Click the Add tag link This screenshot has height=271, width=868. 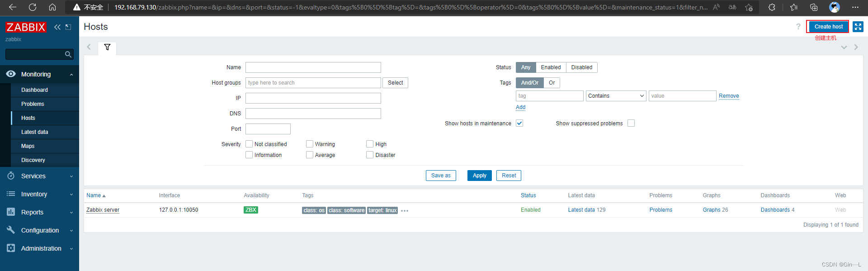(521, 107)
